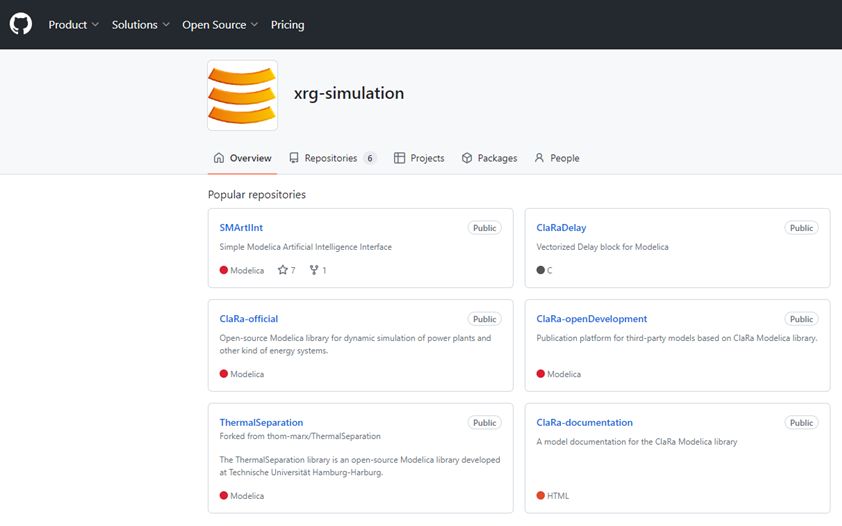This screenshot has height=526, width=842.
Task: Click the person icon beside People
Action: click(539, 158)
